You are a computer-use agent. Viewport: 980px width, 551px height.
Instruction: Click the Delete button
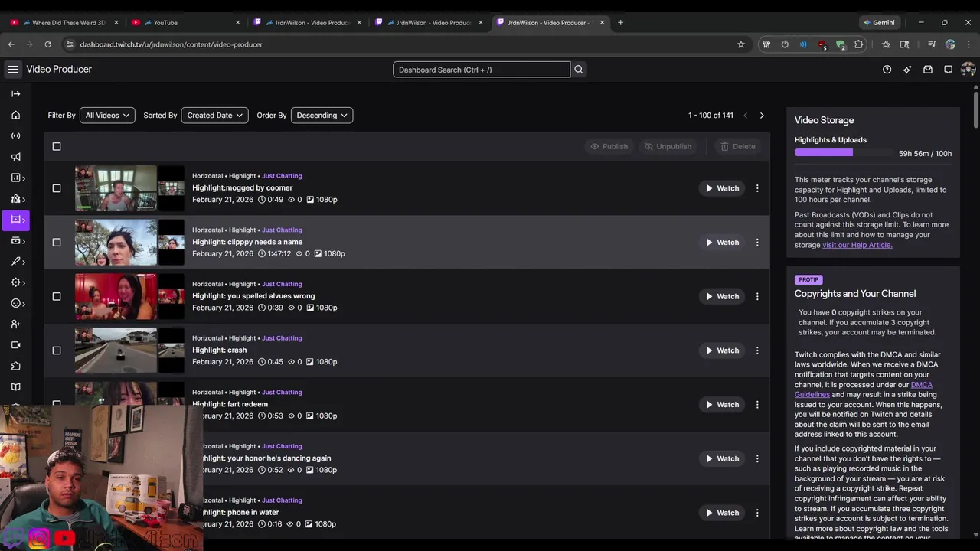tap(738, 146)
